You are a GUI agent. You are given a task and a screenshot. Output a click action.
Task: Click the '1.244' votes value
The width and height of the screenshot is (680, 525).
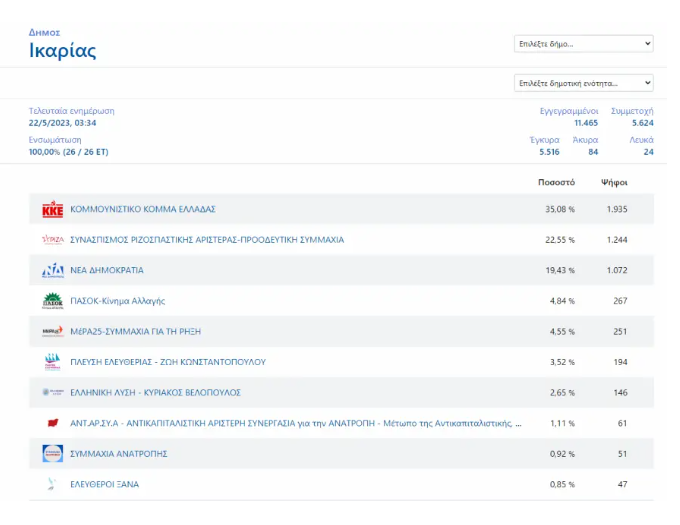[617, 240]
